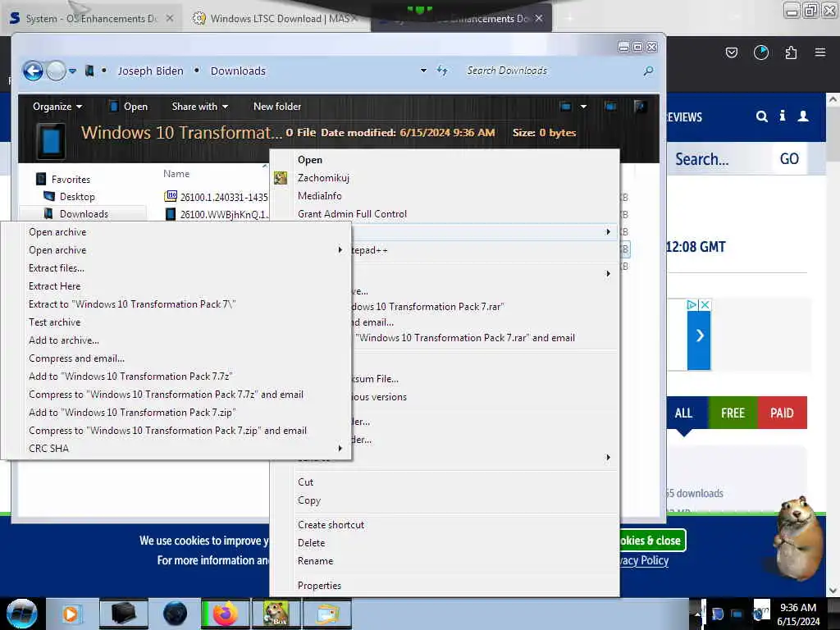Click the Zachomikuj context menu entry
The height and width of the screenshot is (630, 840).
[x=444, y=178]
